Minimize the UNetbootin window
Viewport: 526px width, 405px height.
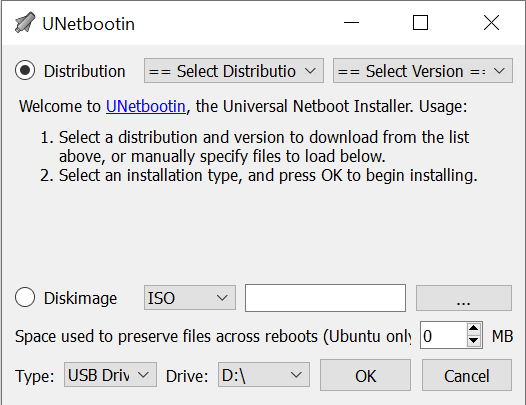point(351,23)
